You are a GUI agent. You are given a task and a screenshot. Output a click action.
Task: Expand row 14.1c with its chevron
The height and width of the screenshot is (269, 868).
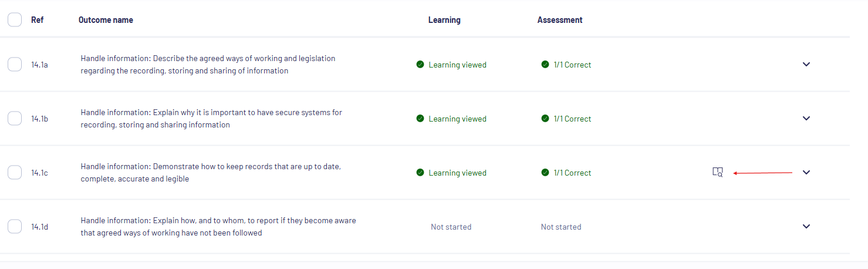(x=806, y=173)
